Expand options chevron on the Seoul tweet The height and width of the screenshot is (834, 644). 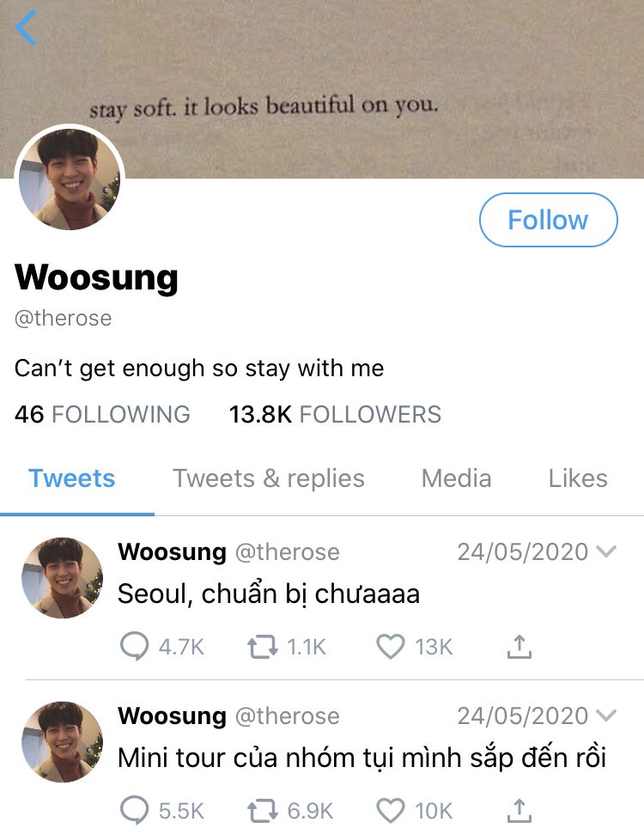[606, 551]
